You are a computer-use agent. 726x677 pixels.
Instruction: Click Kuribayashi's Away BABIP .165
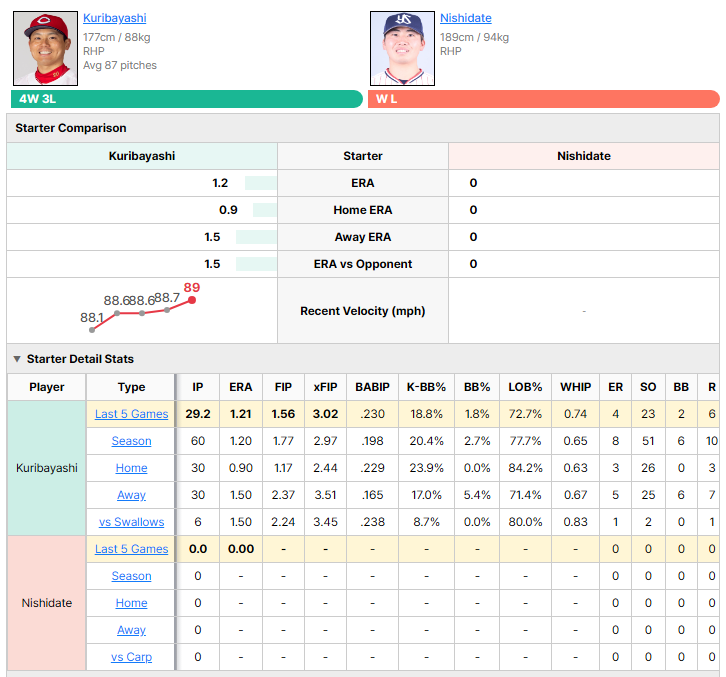372,495
